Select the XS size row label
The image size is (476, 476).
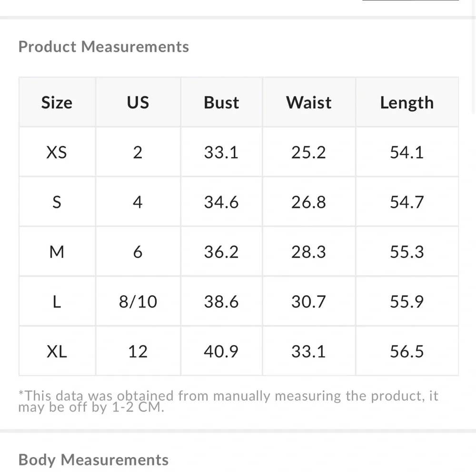57,152
